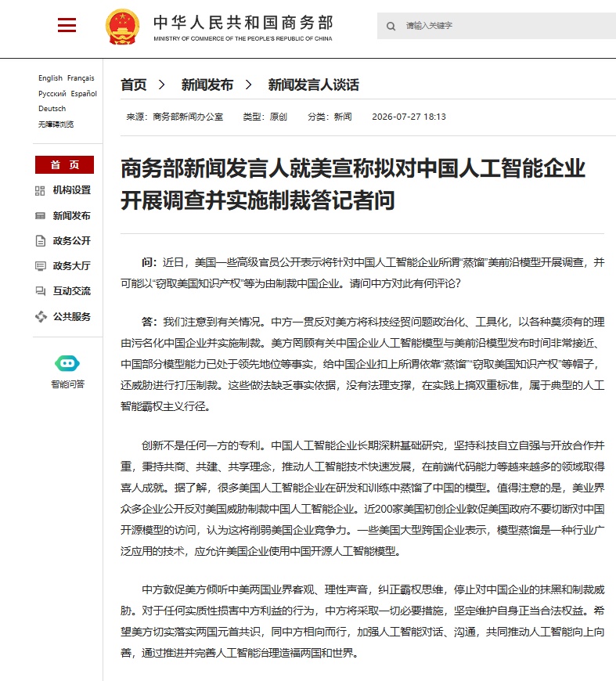
Task: Click paragraph starting 中方敦促美方倾听
Action: tap(362, 621)
